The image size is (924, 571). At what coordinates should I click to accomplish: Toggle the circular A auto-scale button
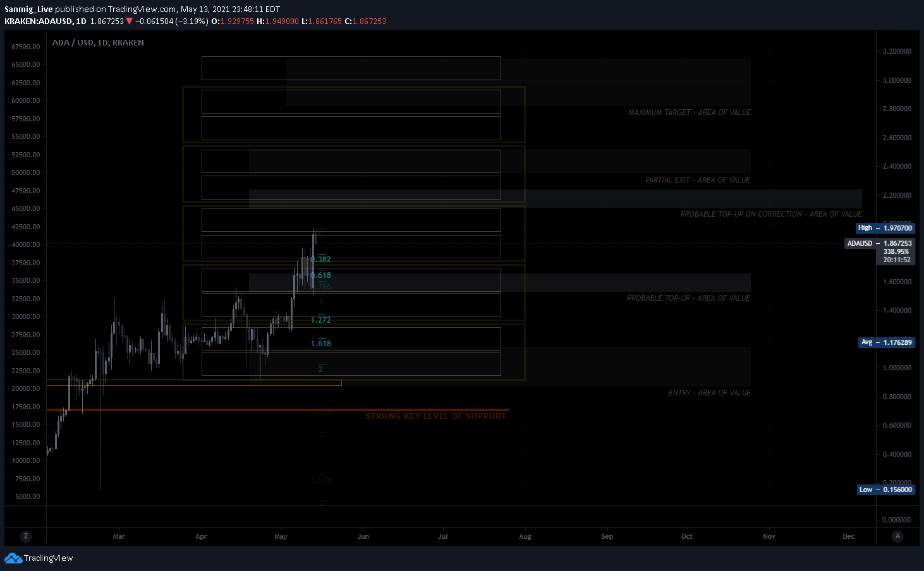(897, 536)
